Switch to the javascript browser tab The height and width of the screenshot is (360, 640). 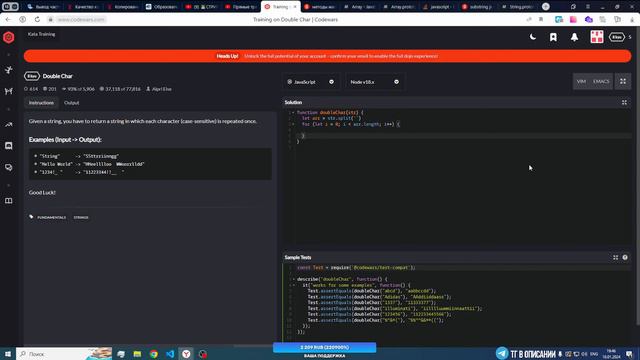tap(439, 7)
